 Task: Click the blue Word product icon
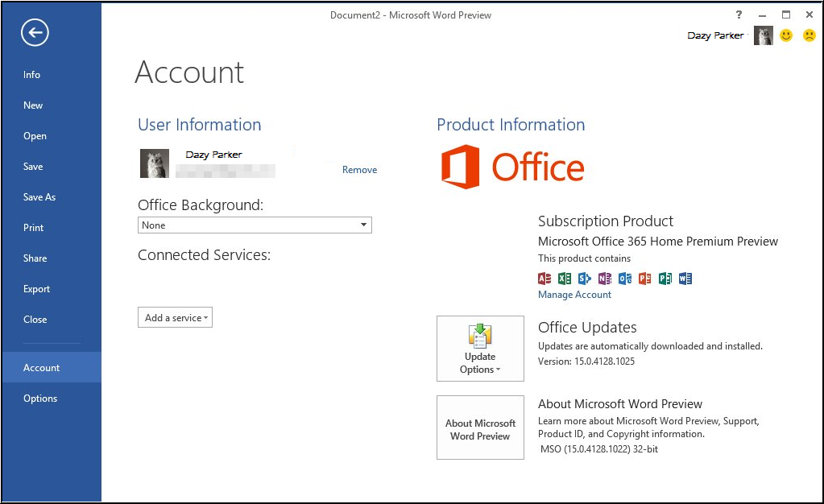tap(685, 278)
